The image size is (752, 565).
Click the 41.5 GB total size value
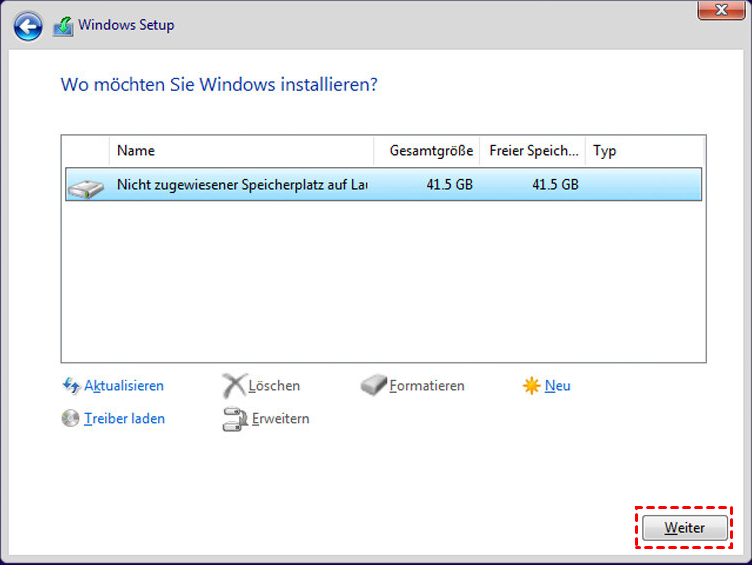449,185
